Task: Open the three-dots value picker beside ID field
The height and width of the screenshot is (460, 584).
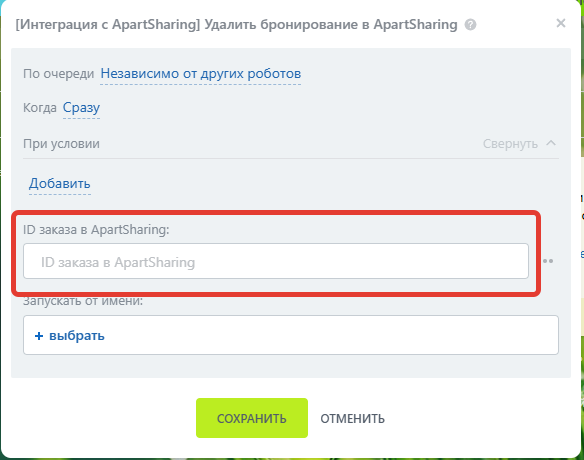Action: tap(548, 261)
